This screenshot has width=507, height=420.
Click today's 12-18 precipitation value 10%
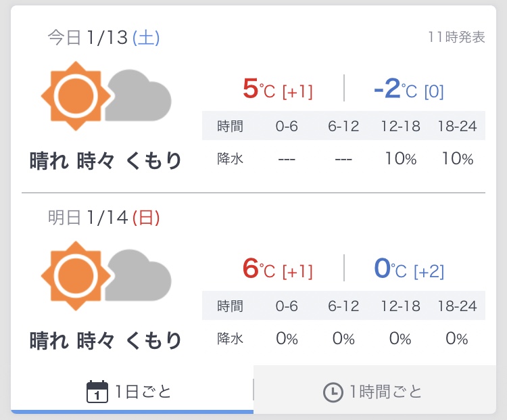click(400, 159)
